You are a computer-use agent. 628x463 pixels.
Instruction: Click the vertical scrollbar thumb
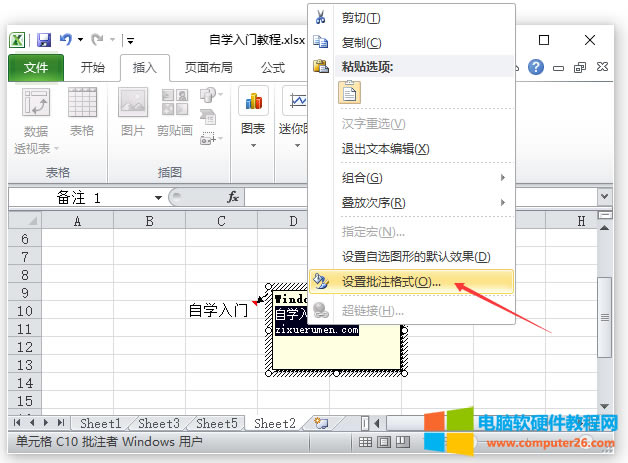[605, 317]
